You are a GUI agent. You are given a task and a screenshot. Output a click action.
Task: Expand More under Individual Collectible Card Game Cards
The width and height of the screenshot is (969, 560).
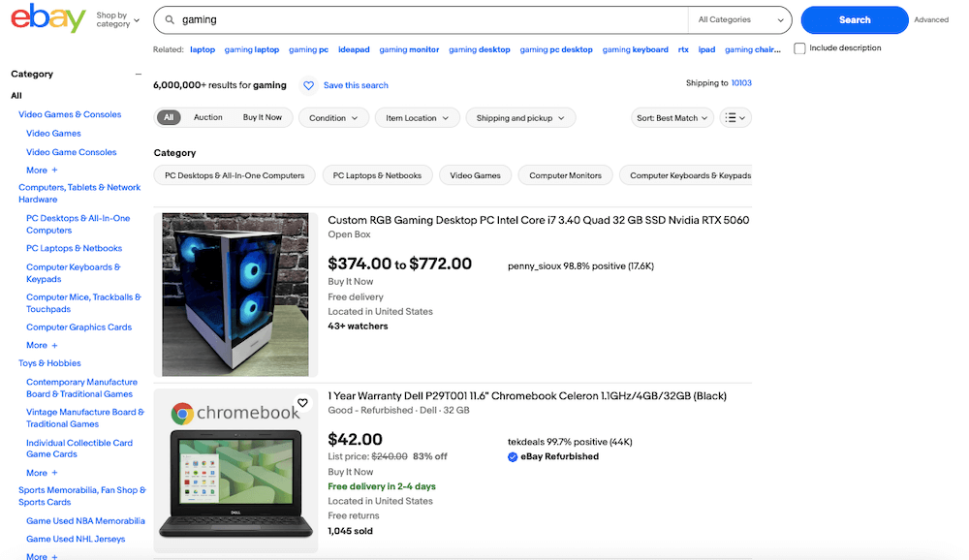point(42,473)
